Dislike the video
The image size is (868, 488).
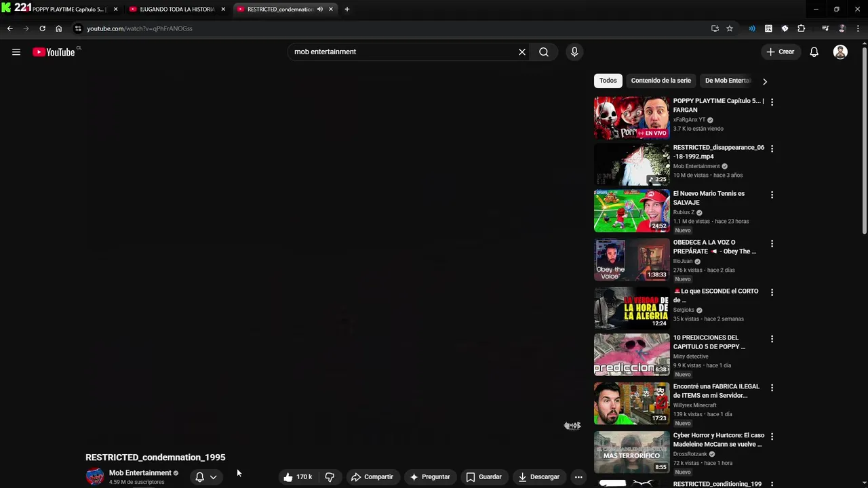tap(330, 477)
